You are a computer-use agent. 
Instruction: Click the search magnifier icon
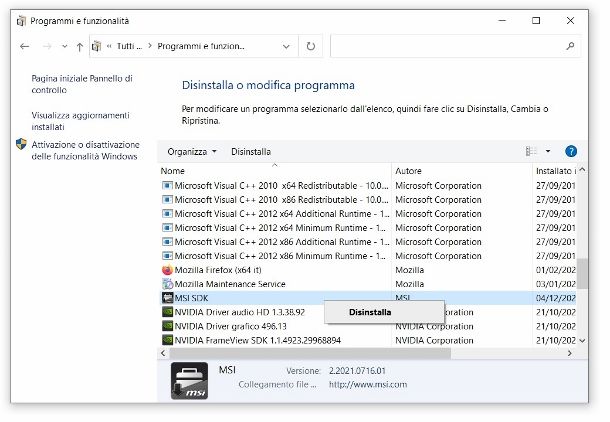(570, 46)
